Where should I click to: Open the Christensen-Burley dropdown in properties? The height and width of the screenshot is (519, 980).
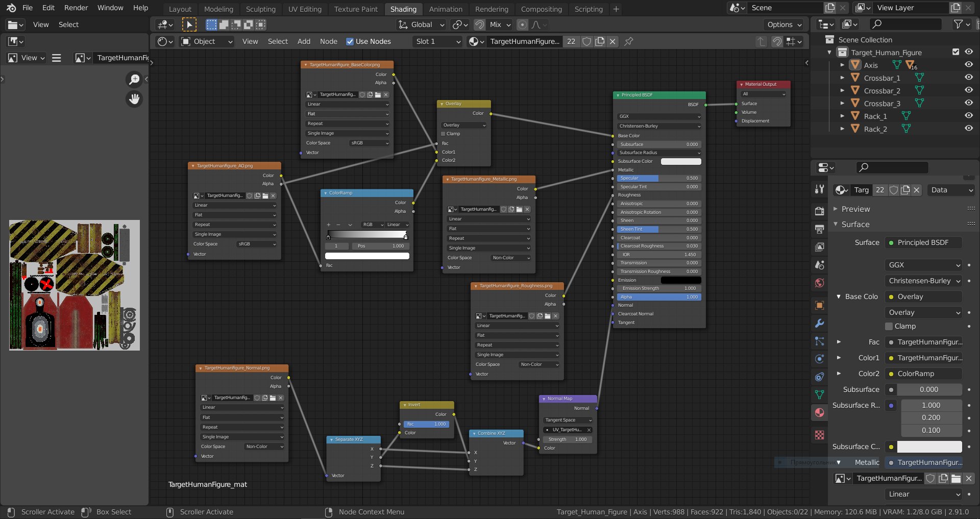click(x=924, y=281)
